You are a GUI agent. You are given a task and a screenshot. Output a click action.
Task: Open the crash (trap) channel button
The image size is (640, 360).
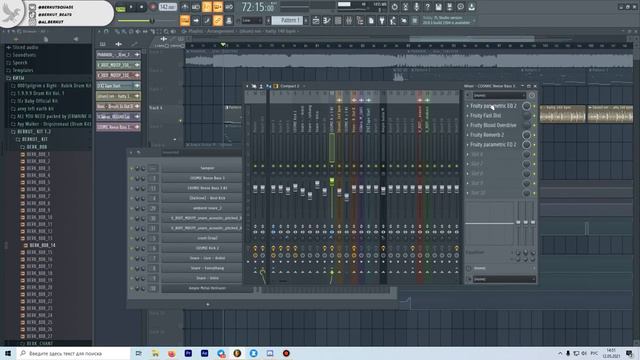pos(207,238)
